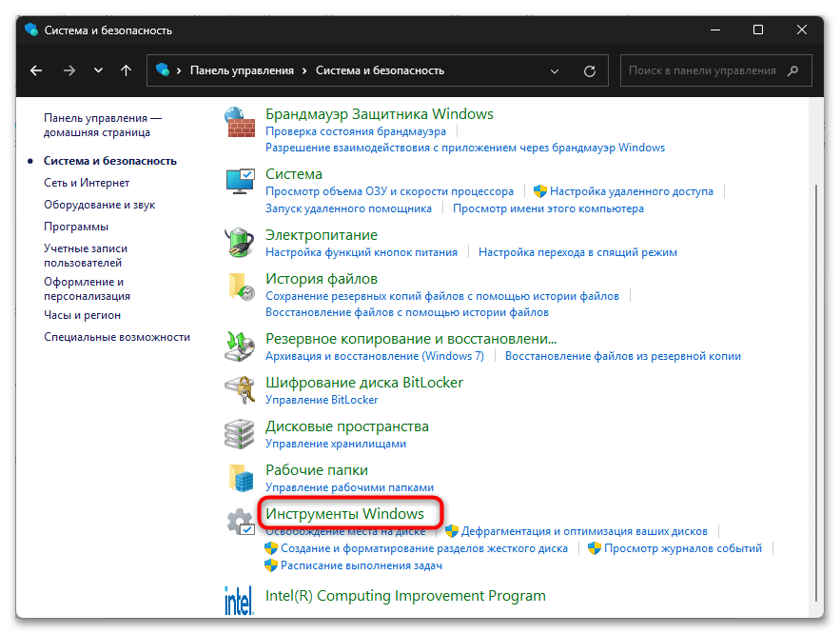The height and width of the screenshot is (634, 840).
Task: Click the Windows Defender Firewall brick wall icon
Action: 240,122
